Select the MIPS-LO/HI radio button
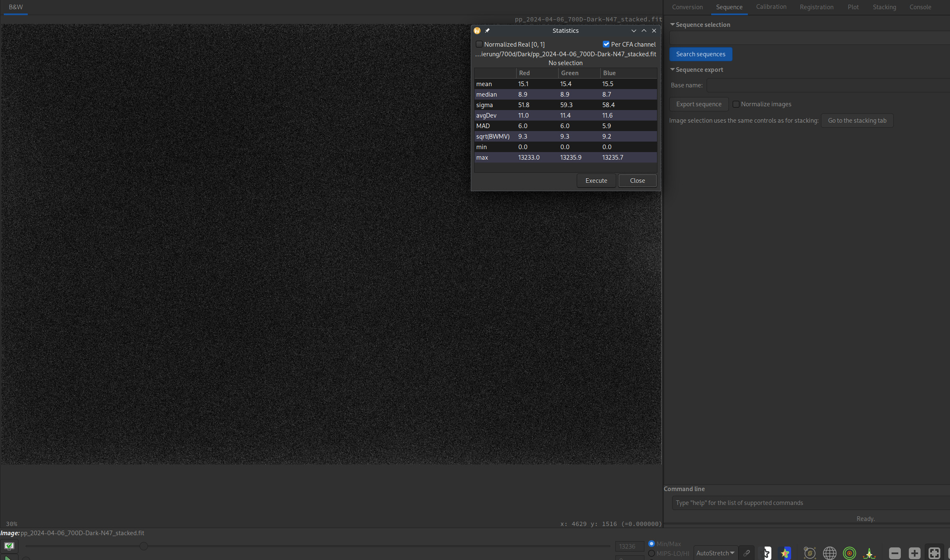 pyautogui.click(x=652, y=553)
